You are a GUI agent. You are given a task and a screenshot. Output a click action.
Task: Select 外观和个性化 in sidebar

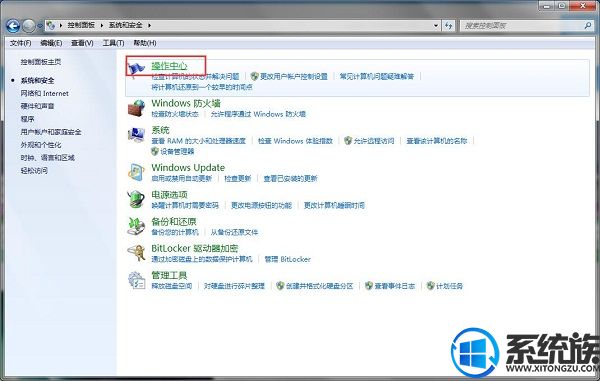click(x=41, y=145)
